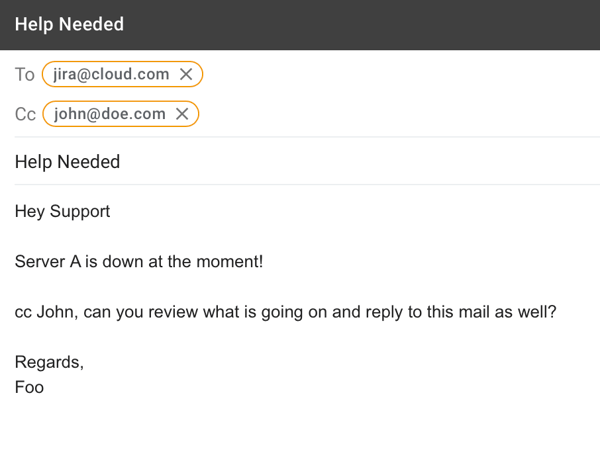
Task: Click the Cc field label
Action: coord(25,114)
